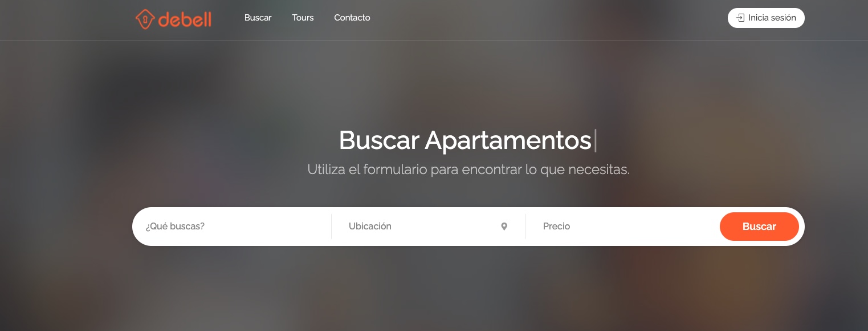Submit search with the orange Buscar button
Viewport: 868px width, 331px height.
(x=759, y=227)
